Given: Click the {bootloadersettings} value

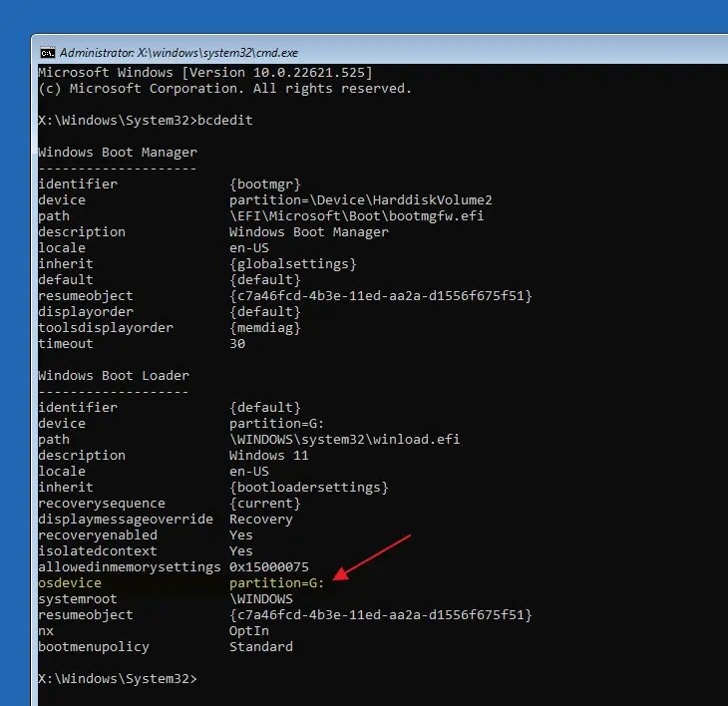Looking at the screenshot, I should [x=309, y=488].
